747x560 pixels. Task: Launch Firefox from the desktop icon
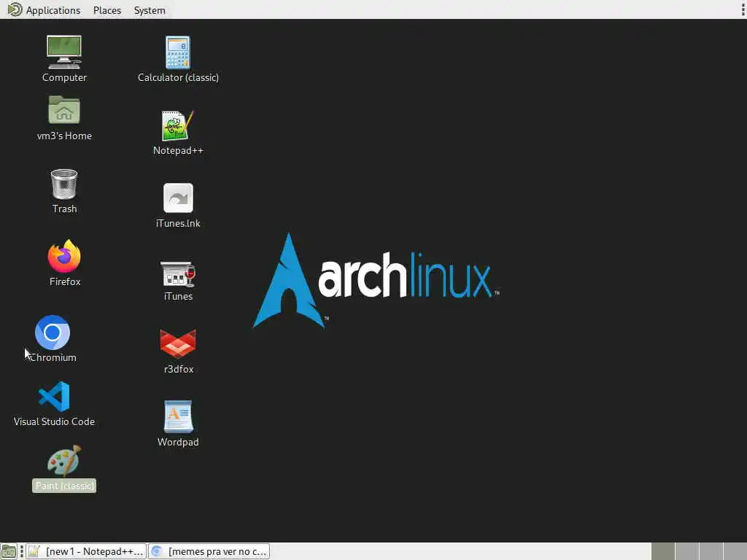point(64,256)
